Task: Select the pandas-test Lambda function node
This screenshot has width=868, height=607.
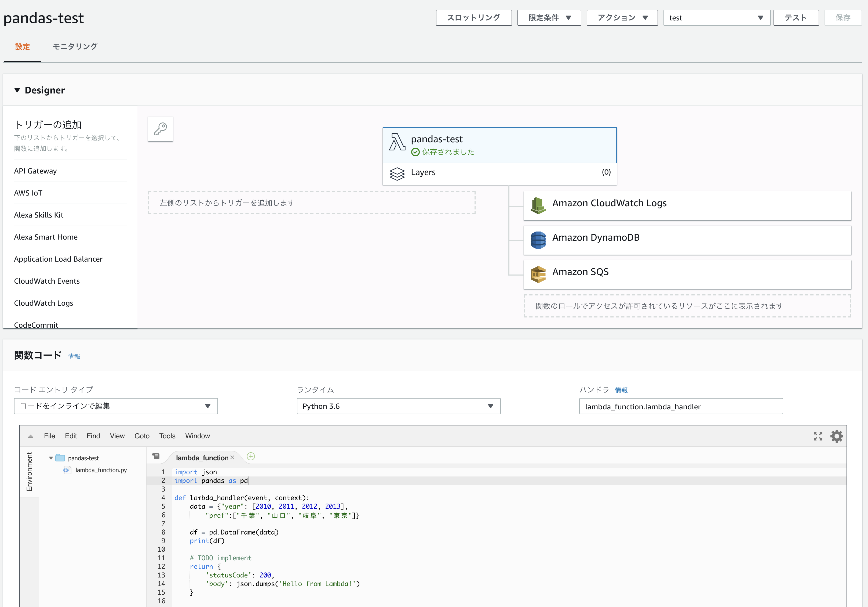Action: pyautogui.click(x=499, y=145)
